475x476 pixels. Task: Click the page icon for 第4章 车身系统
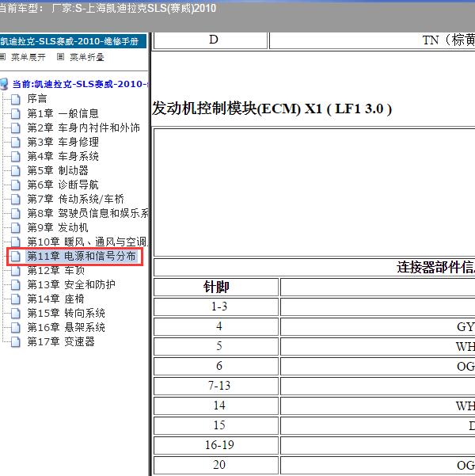click(16, 156)
